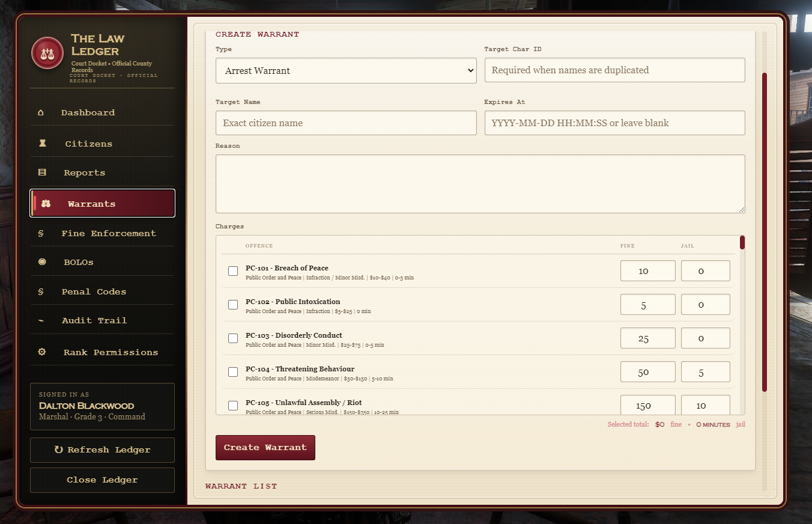Click the Selected total $0 fine text
Viewport: 812px width, 524px height.
644,424
